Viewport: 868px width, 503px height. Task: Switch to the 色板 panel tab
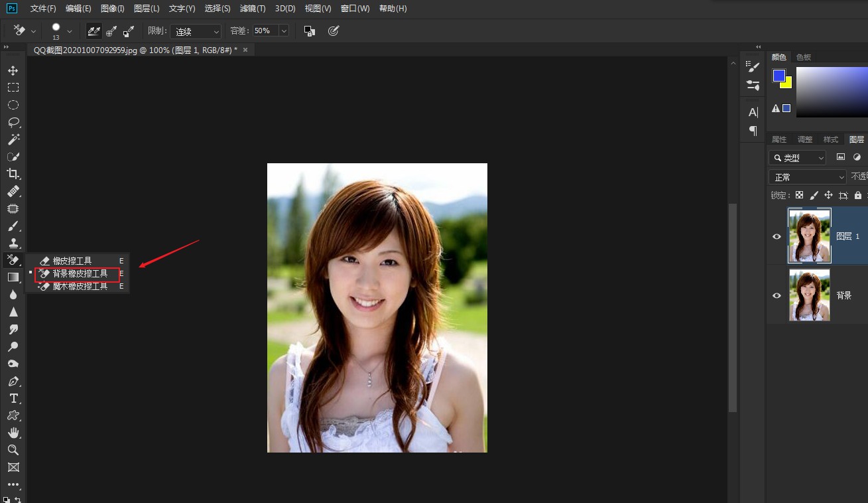(803, 57)
